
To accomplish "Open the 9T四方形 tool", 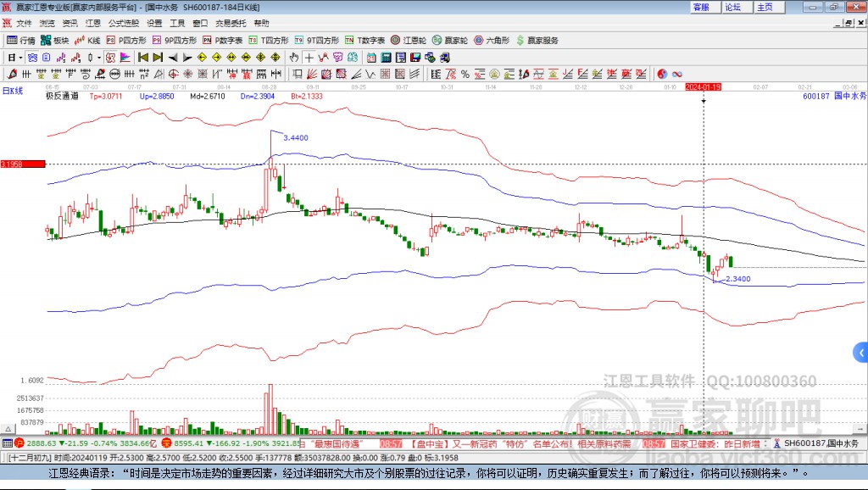I will pyautogui.click(x=317, y=40).
